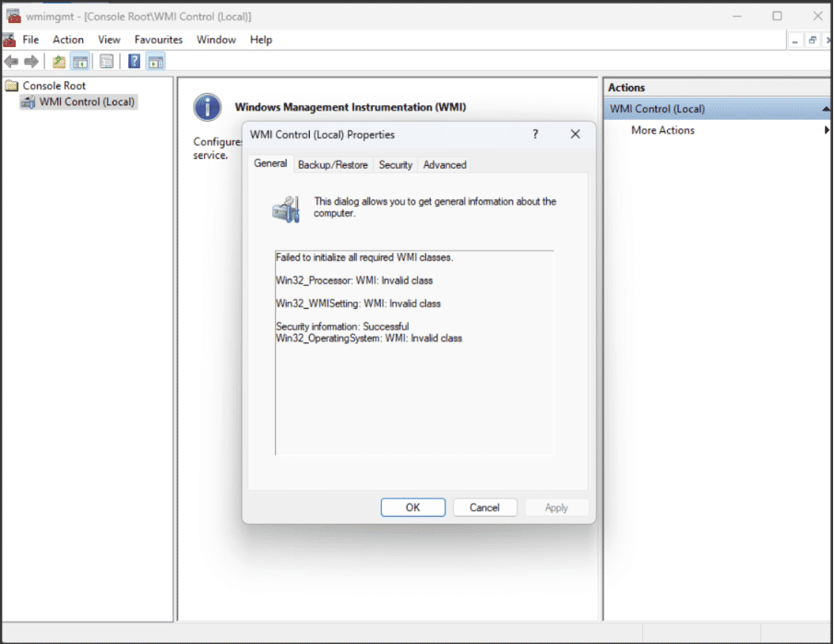Viewport: 834px width, 644px height.
Task: Click the Up one level folder icon
Action: (59, 62)
